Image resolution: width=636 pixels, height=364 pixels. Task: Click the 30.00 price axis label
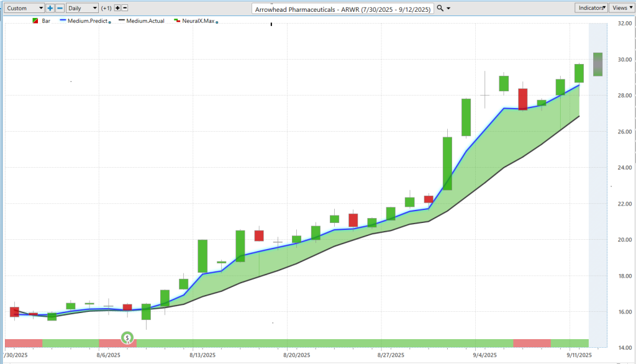625,60
